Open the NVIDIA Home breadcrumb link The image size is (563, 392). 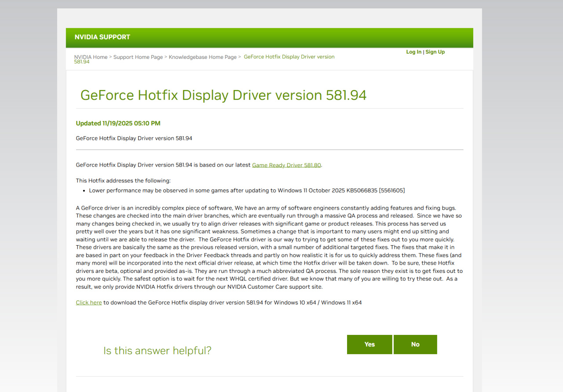91,57
